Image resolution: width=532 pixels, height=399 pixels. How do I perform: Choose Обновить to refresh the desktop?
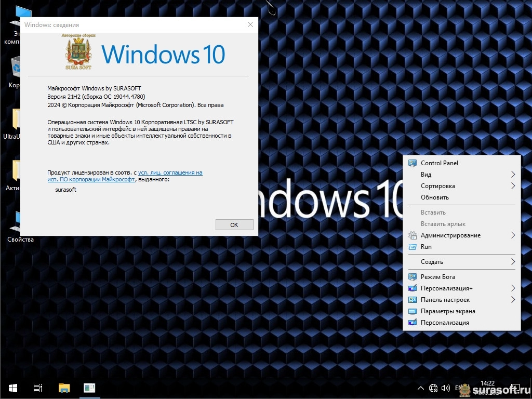(x=434, y=197)
